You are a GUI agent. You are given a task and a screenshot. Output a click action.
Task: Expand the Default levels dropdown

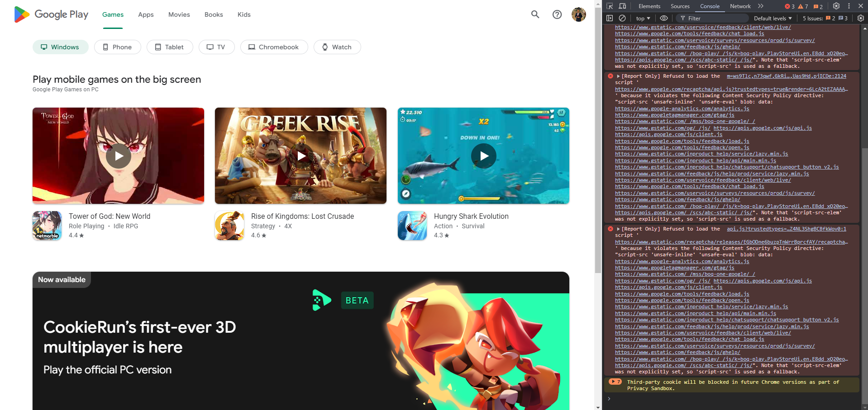(773, 18)
